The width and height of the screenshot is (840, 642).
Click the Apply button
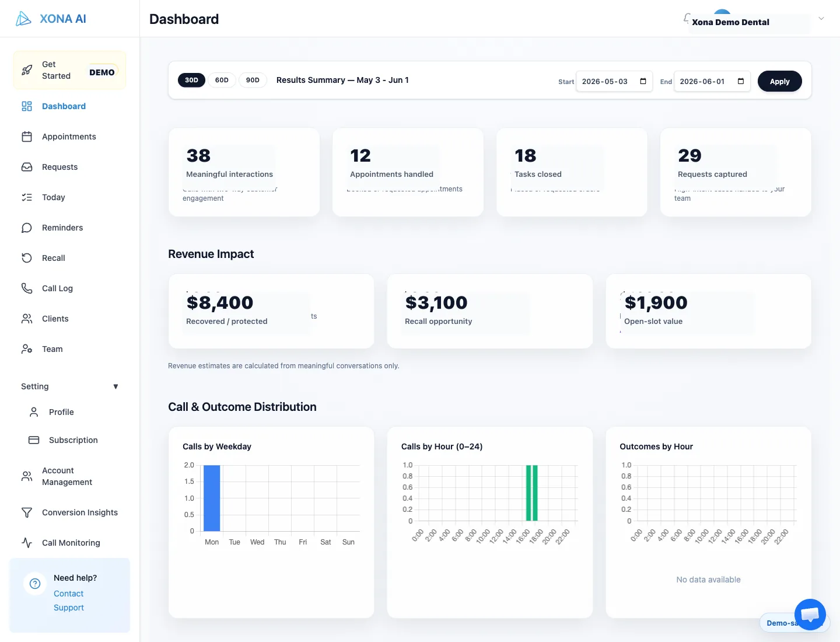point(779,81)
